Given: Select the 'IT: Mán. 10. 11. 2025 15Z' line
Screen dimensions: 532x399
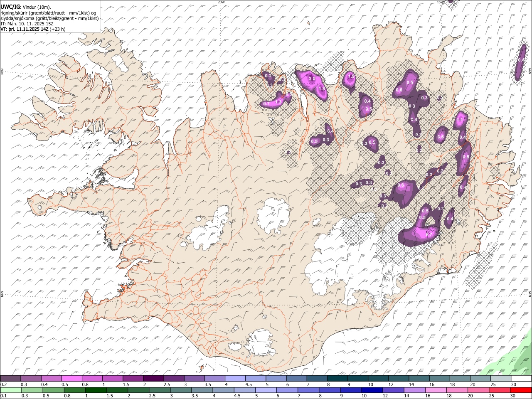Looking at the screenshot, I should [27, 24].
